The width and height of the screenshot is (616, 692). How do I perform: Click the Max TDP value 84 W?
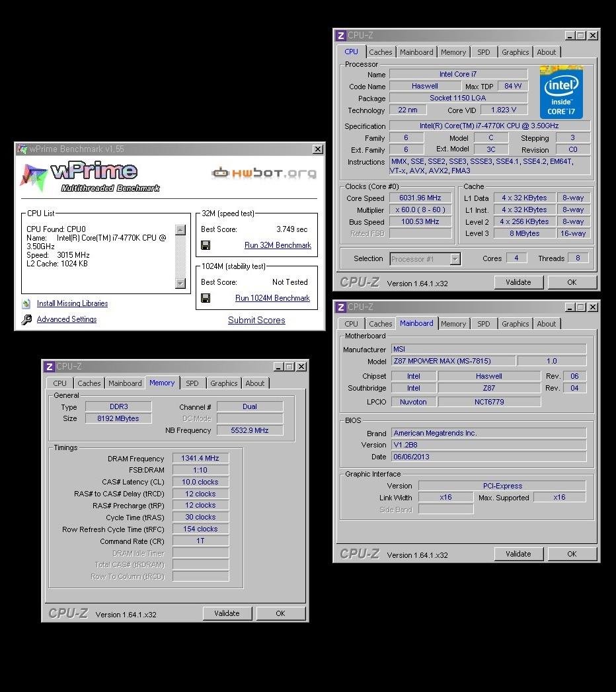(x=513, y=86)
